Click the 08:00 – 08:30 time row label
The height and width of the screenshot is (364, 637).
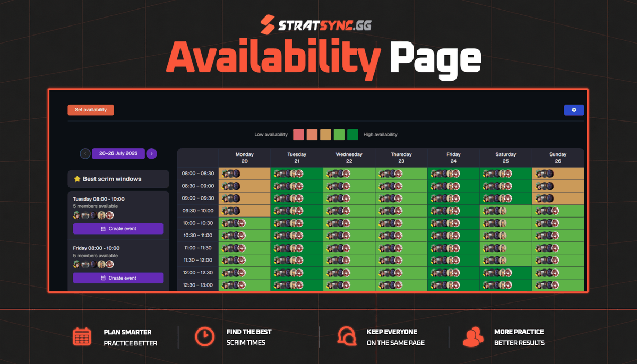click(197, 174)
